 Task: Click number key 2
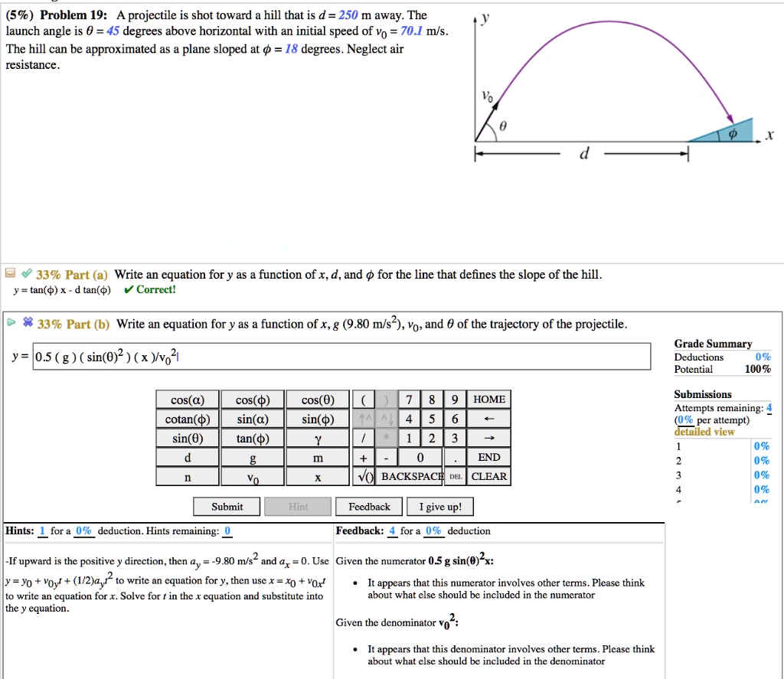click(x=432, y=439)
